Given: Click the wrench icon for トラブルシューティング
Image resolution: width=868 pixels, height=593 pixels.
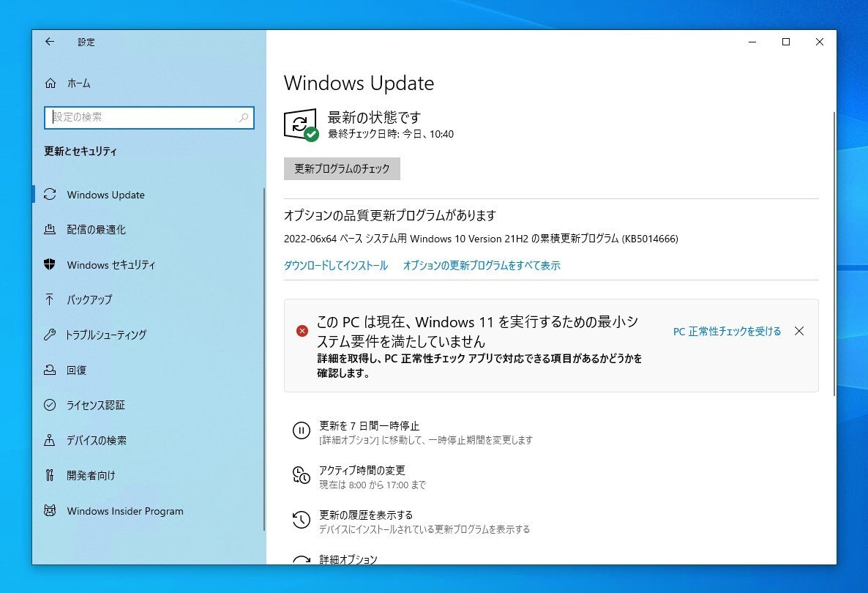Looking at the screenshot, I should (x=50, y=335).
